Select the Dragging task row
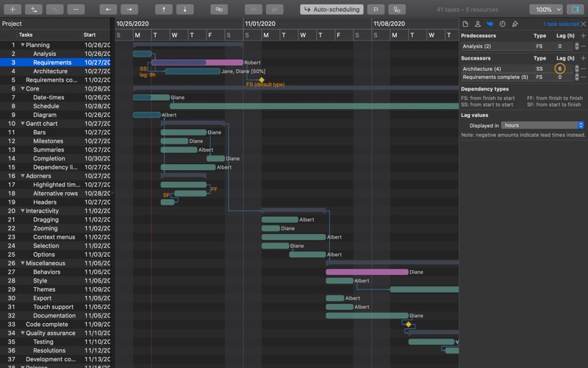The image size is (588, 368). 55,219
